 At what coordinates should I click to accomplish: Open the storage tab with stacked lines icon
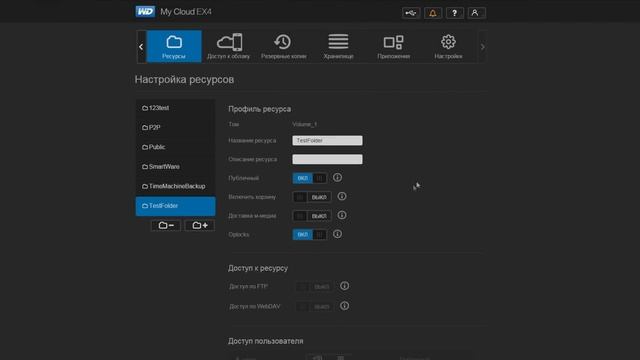click(x=338, y=47)
